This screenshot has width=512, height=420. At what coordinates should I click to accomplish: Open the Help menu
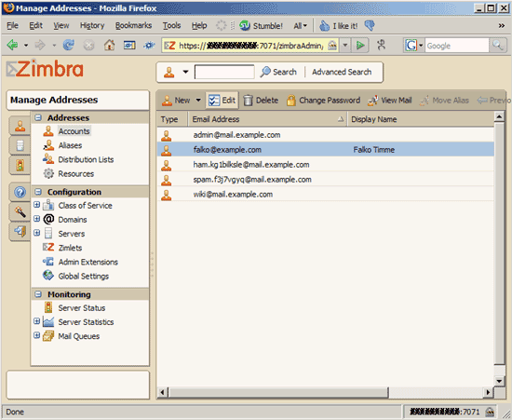(199, 25)
